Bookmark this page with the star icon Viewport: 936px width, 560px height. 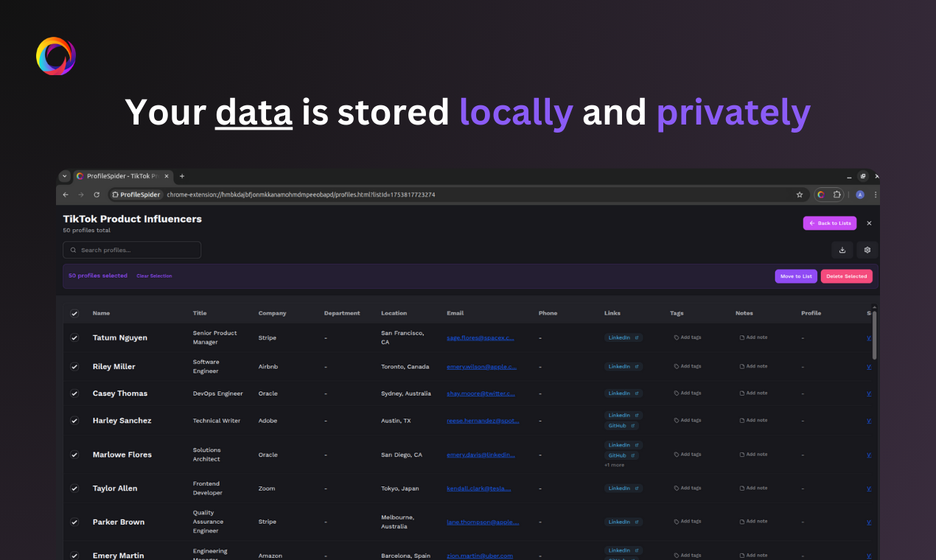coord(800,195)
